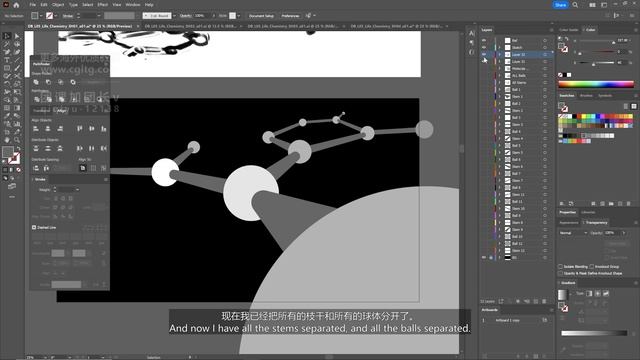Viewport: 640px width, 360px height.
Task: Click the Pathfinder Intersect icon
Action: point(60,82)
